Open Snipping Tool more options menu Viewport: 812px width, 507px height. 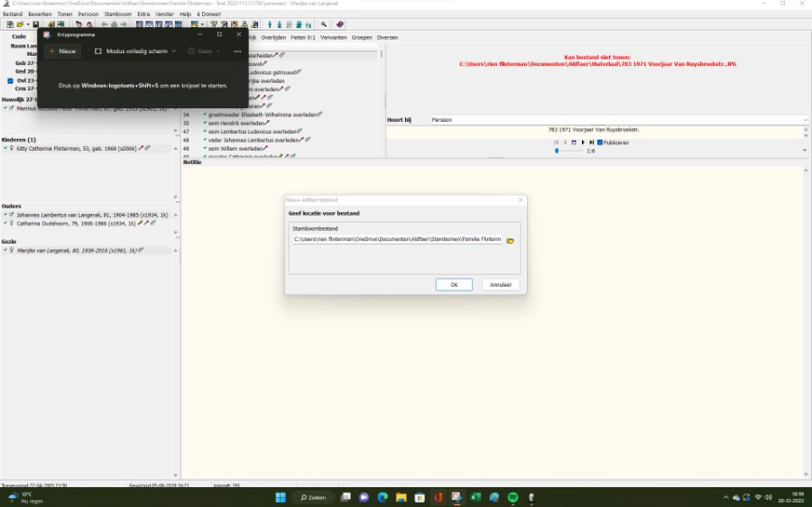pyautogui.click(x=237, y=51)
